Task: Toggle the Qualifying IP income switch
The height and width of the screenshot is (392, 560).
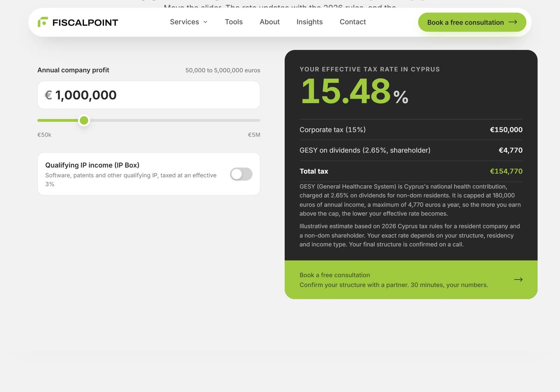Action: pos(241,174)
